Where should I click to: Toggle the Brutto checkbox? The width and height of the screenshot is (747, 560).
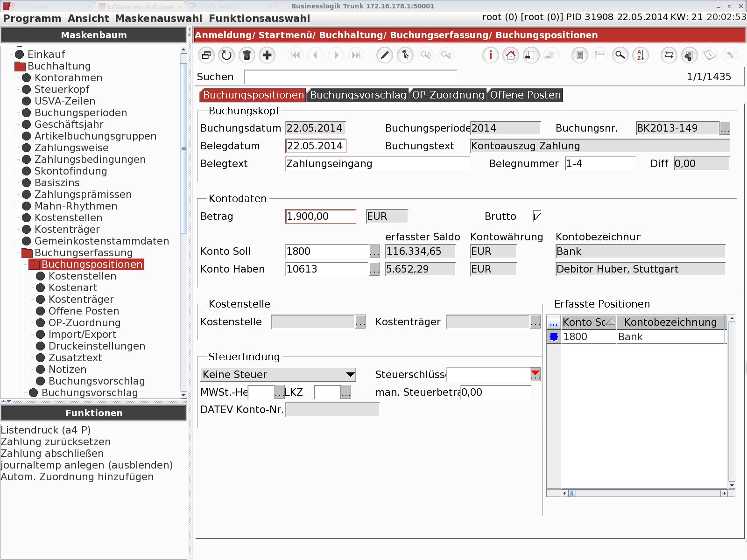[x=537, y=216]
